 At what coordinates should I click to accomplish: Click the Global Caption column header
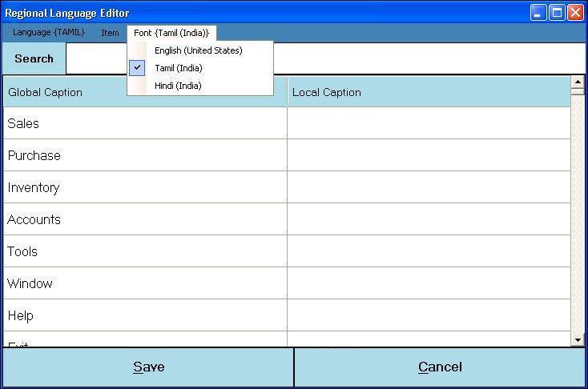pyautogui.click(x=145, y=92)
